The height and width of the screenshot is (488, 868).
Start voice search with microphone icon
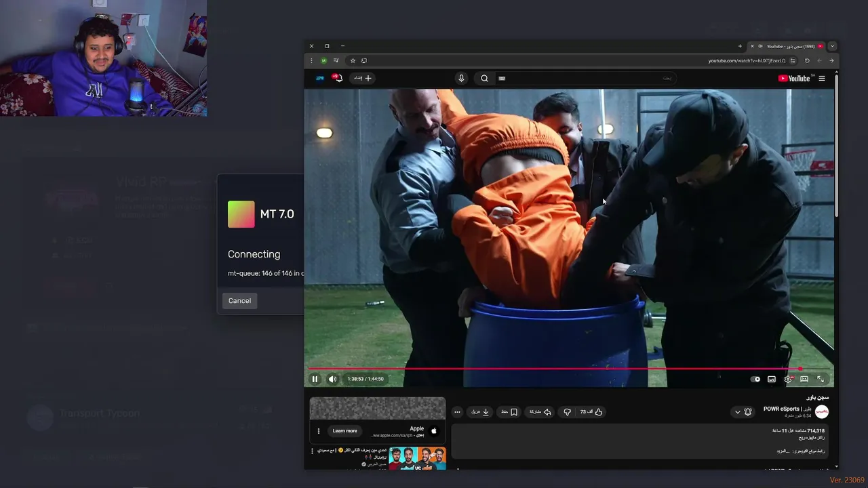[x=462, y=78]
